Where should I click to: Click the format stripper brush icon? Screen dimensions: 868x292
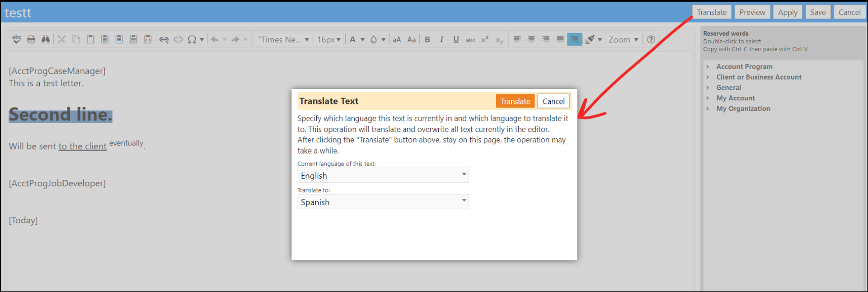[x=590, y=39]
